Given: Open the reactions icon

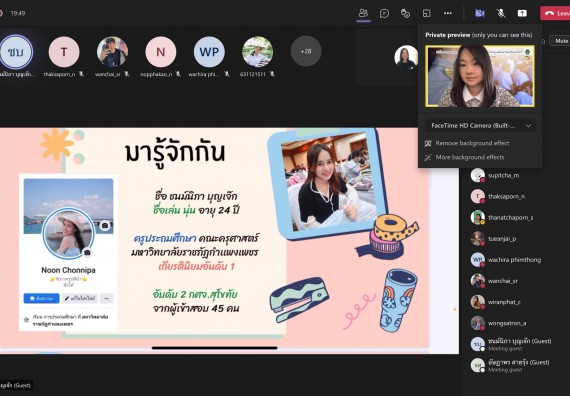Looking at the screenshot, I should (405, 13).
